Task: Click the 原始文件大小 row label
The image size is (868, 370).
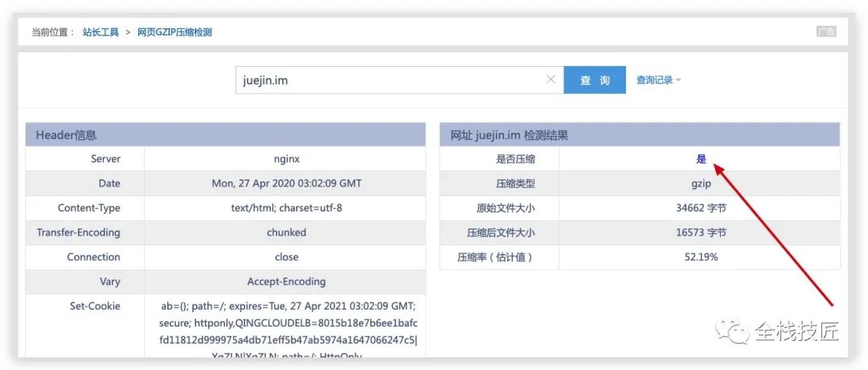Action: click(x=506, y=208)
